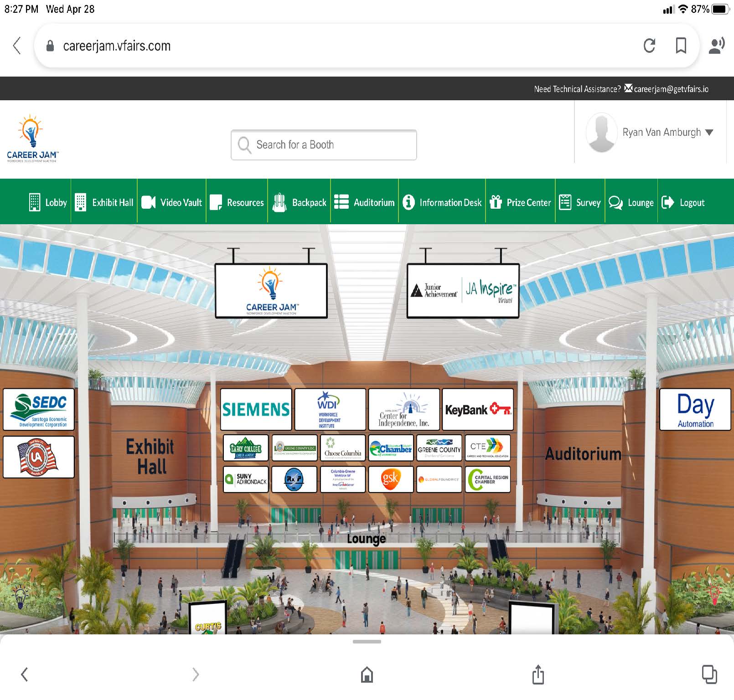Viewport: 734px width, 700px height.
Task: Tap the voice/speaker person icon
Action: 717,46
